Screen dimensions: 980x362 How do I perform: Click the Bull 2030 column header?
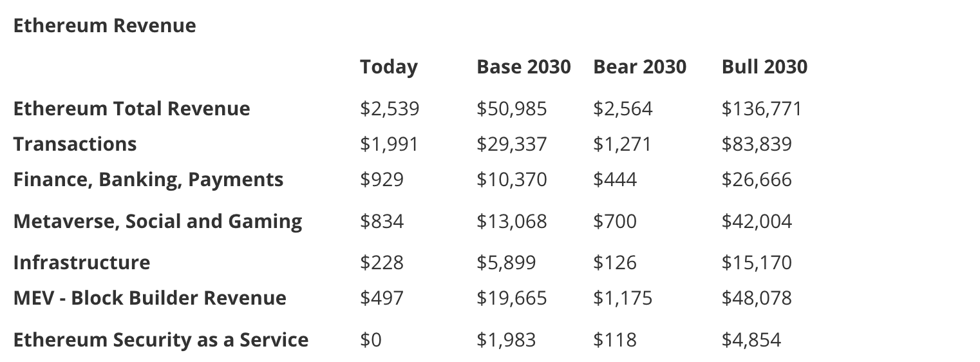[764, 67]
